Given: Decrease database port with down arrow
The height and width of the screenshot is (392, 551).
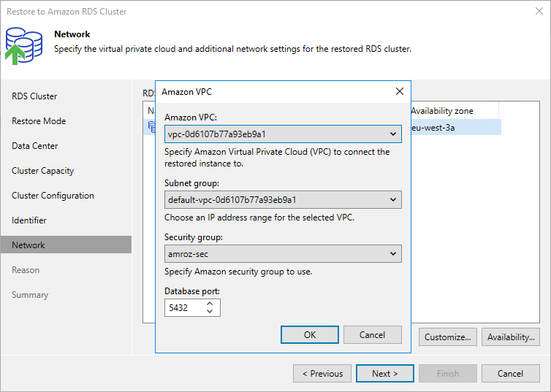Looking at the screenshot, I should [210, 312].
